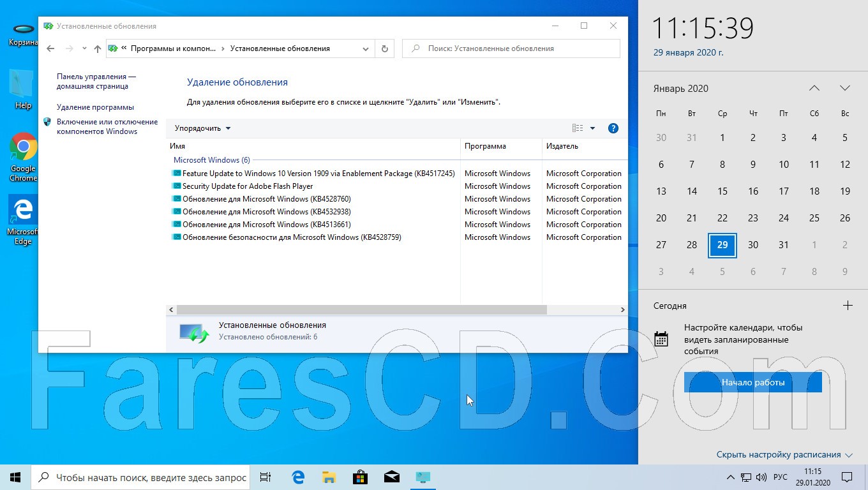
Task: Open Включение или отключение компонентов Windows link
Action: pos(107,126)
